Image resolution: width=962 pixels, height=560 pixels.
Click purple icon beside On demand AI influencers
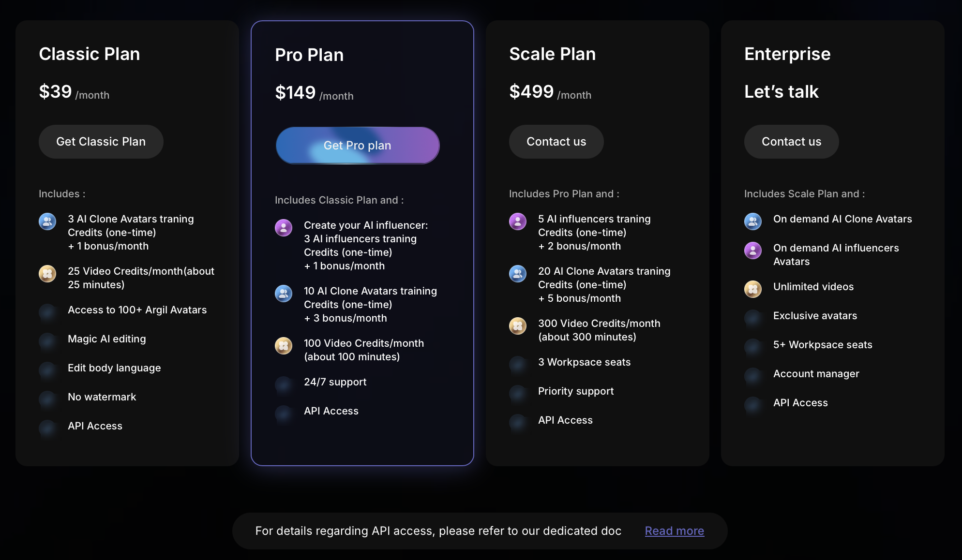pos(753,251)
